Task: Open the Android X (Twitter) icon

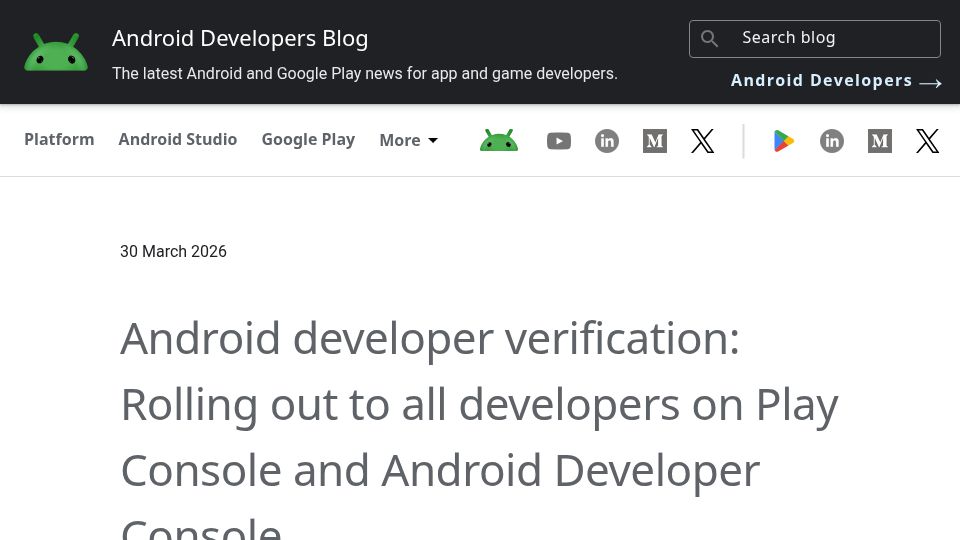Action: (x=702, y=141)
